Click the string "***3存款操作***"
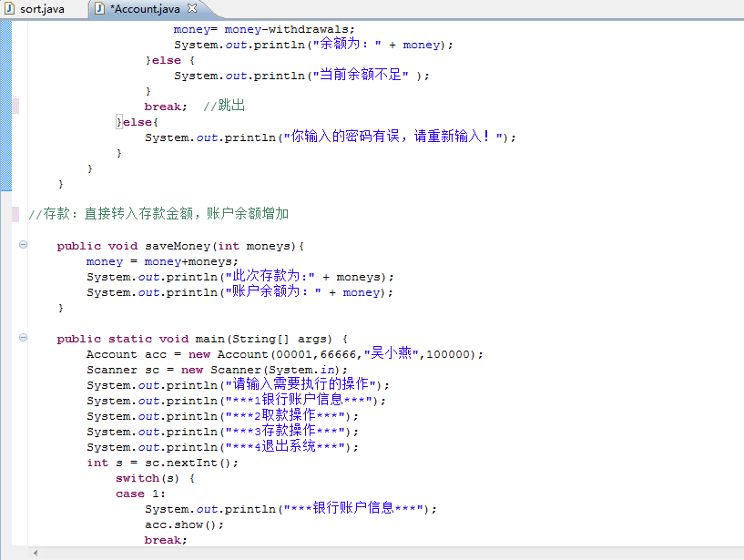 pyautogui.click(x=285, y=431)
